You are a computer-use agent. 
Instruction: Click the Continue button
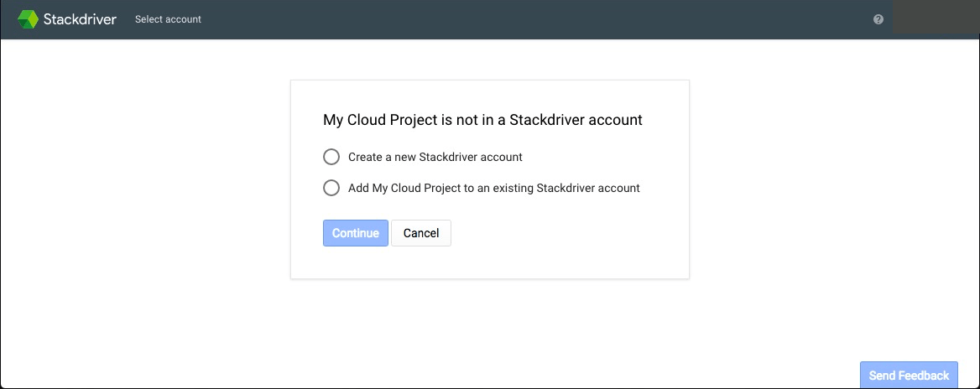point(356,233)
